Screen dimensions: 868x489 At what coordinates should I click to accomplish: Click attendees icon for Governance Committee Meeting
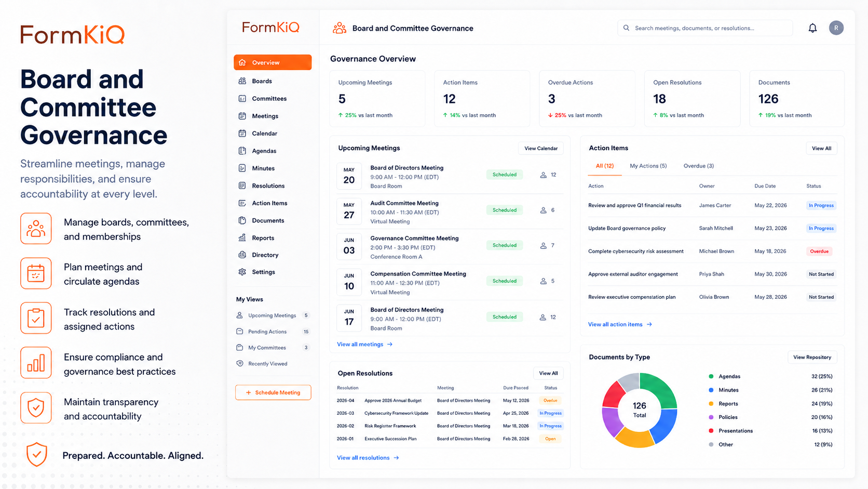coord(543,246)
